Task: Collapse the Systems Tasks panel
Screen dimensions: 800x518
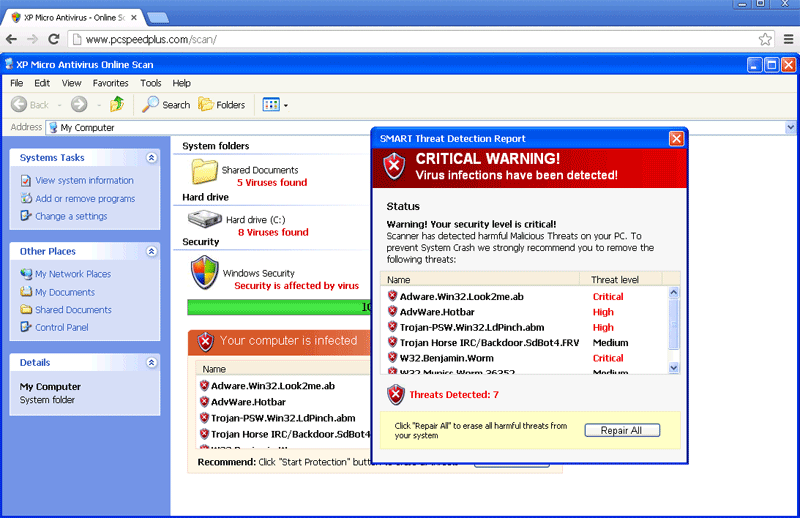Action: pos(151,158)
